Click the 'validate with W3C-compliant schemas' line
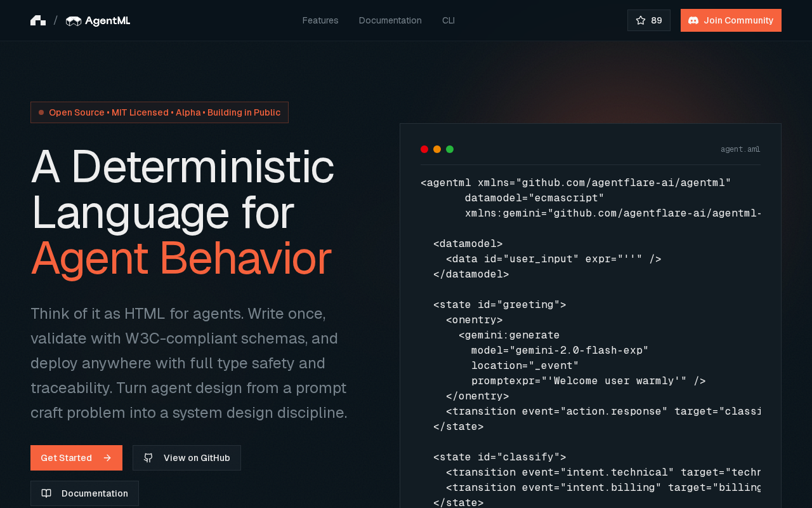Screen dimensions: 812x508 (x=185, y=338)
